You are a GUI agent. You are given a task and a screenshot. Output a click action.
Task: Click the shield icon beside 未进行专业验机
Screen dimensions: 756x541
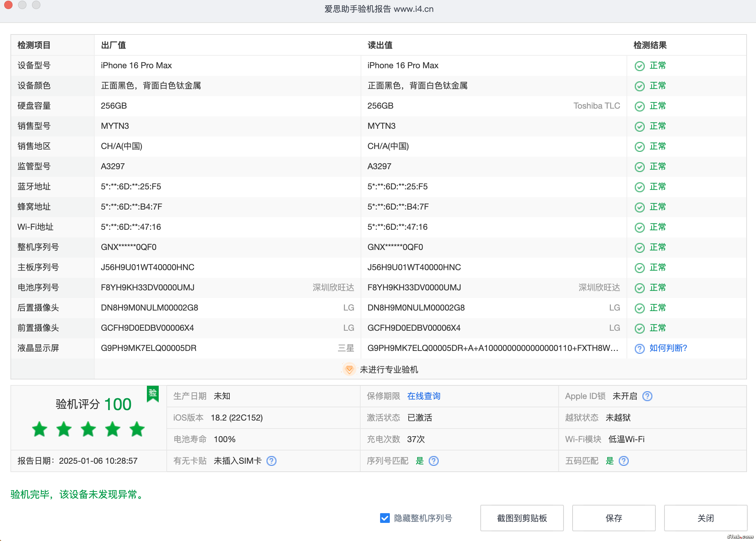(349, 369)
